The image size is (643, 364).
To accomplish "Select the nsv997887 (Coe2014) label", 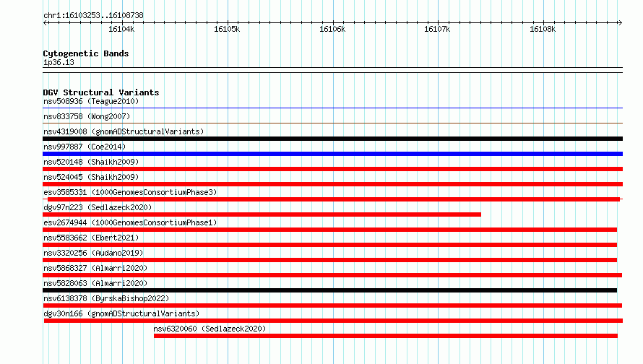I will pos(85,147).
